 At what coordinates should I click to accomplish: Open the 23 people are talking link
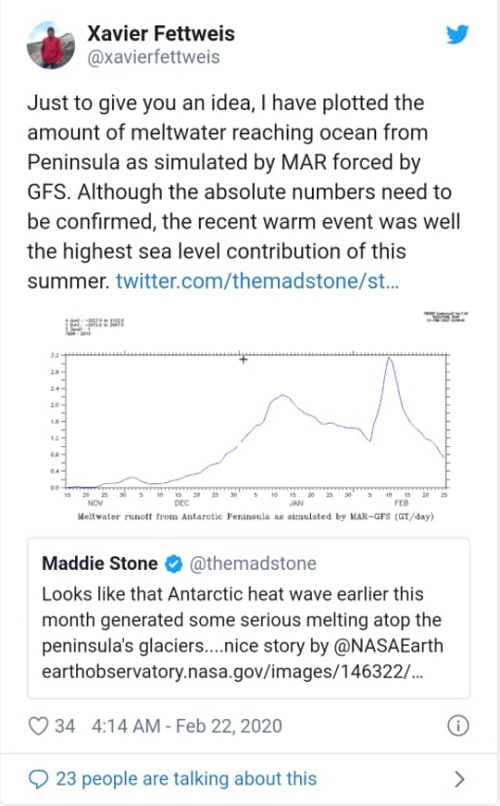coord(186,779)
